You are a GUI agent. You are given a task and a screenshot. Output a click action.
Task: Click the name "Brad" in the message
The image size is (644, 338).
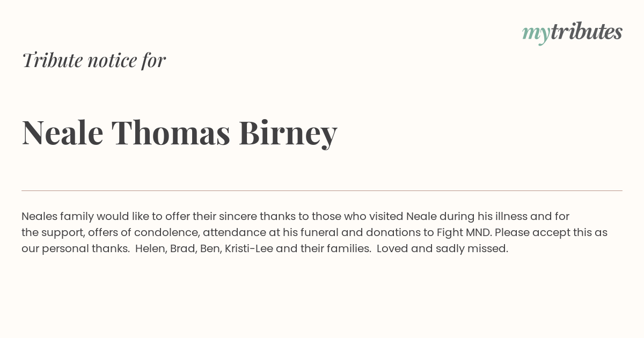[x=182, y=249]
